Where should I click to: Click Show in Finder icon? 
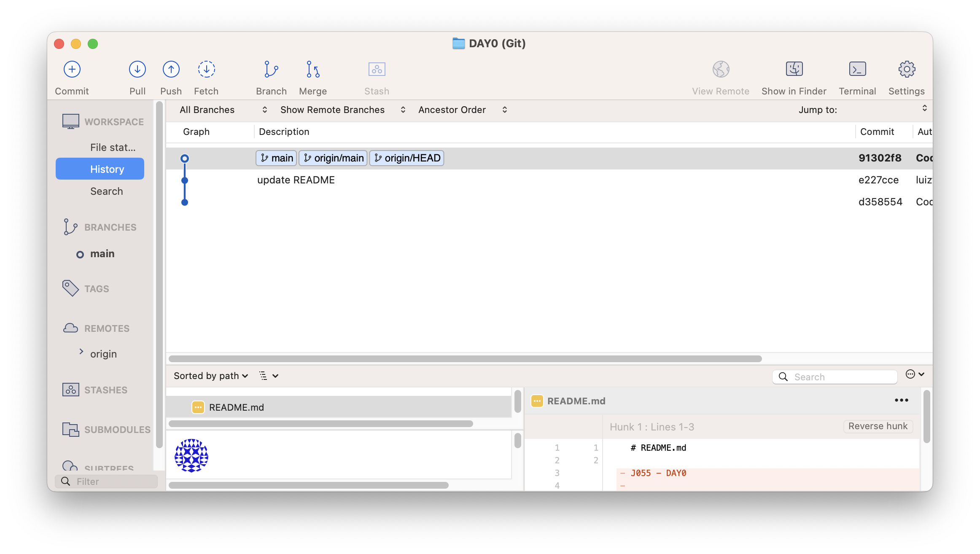click(794, 70)
